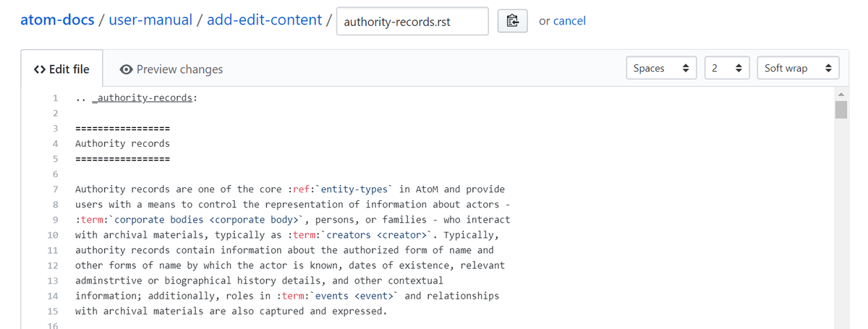Click line number 1 in the gutter

click(x=55, y=98)
